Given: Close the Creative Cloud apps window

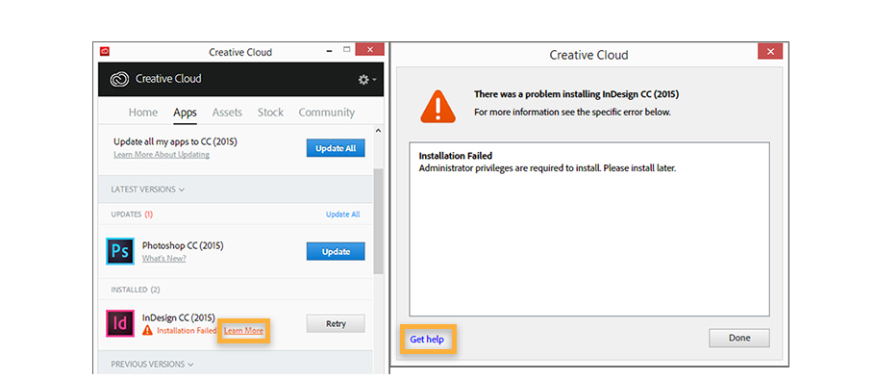Looking at the screenshot, I should 369,49.
